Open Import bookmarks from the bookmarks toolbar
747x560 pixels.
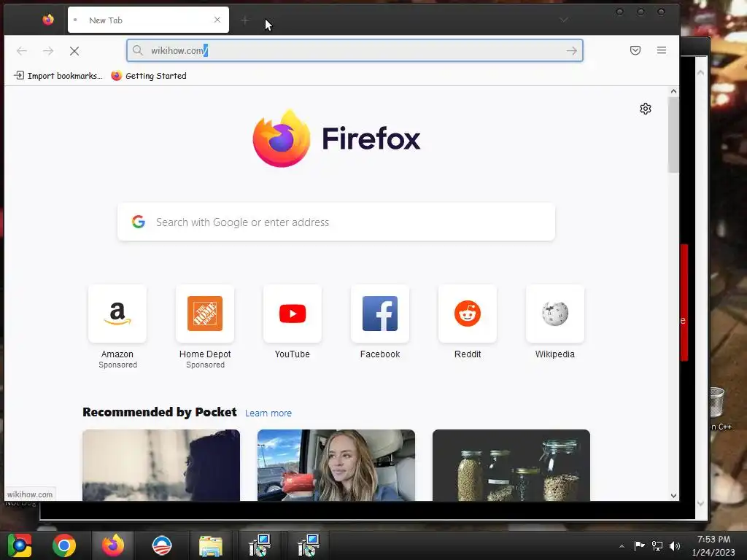click(x=58, y=76)
